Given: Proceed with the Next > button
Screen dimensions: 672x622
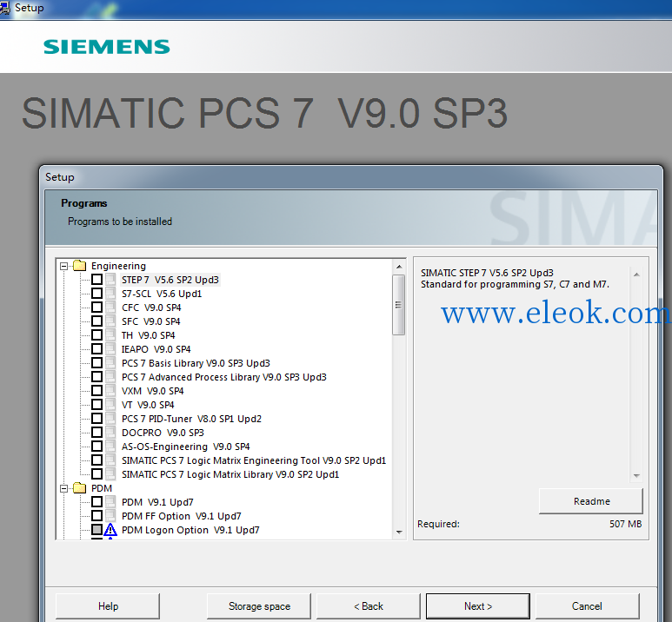Looking at the screenshot, I should (478, 606).
